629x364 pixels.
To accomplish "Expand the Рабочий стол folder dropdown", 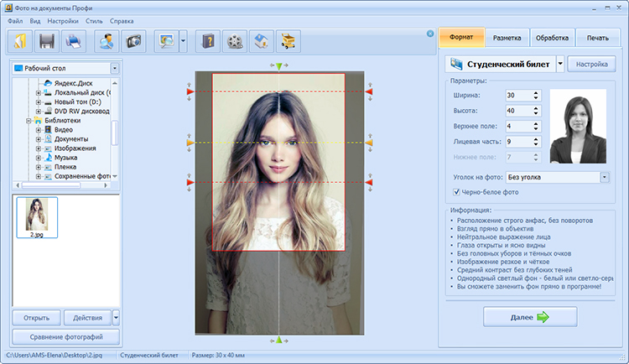I will click(x=114, y=68).
